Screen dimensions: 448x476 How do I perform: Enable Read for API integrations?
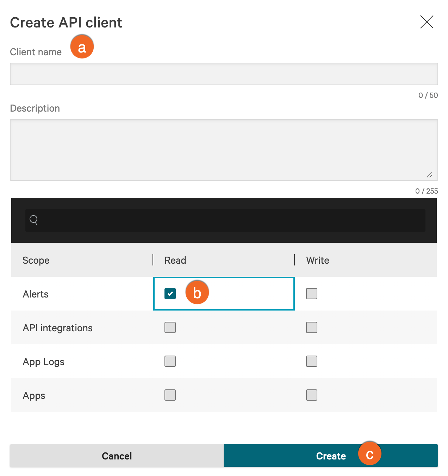(170, 327)
